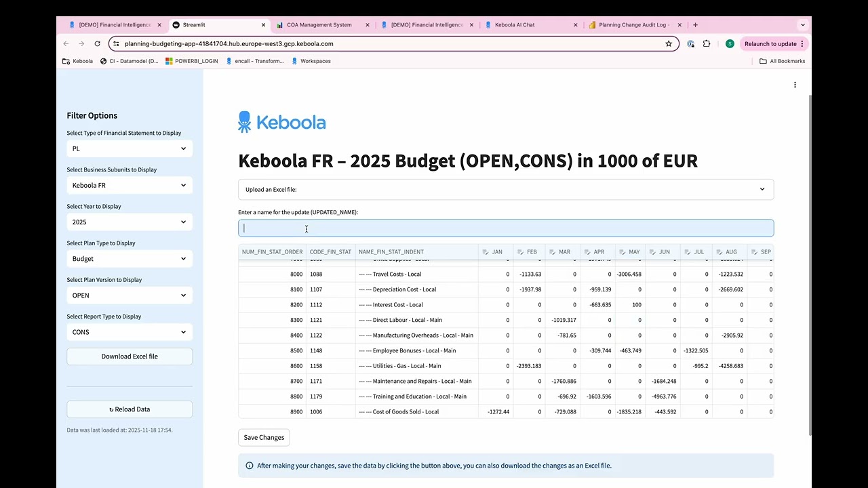Click JUL column header edit icon
868x488 pixels.
688,252
